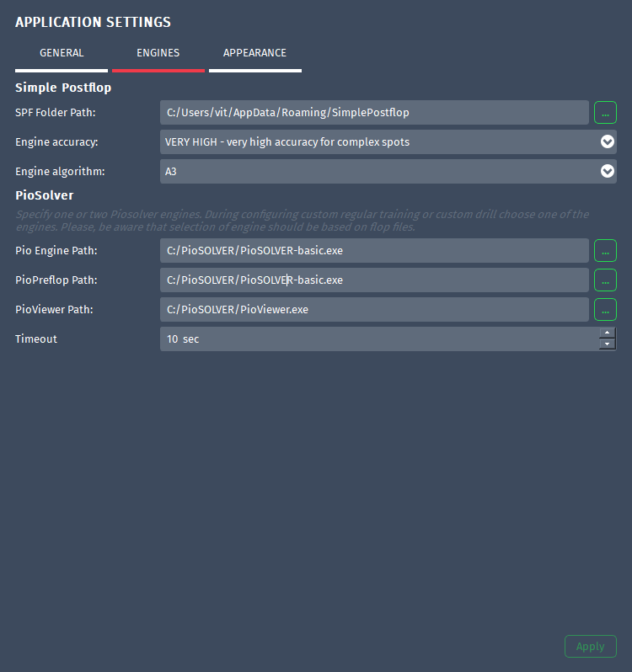This screenshot has width=632, height=672.
Task: Open the Engine algorithm dropdown
Action: pyautogui.click(x=607, y=172)
